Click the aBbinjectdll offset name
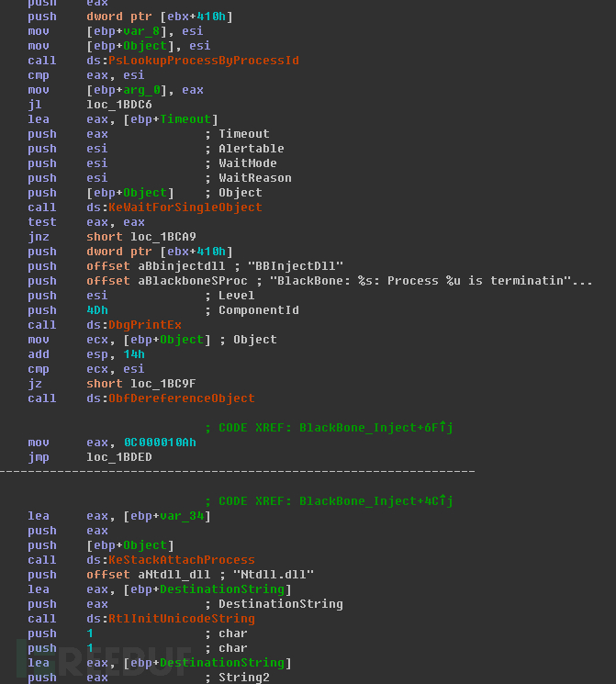This screenshot has width=616, height=684. pyautogui.click(x=182, y=266)
